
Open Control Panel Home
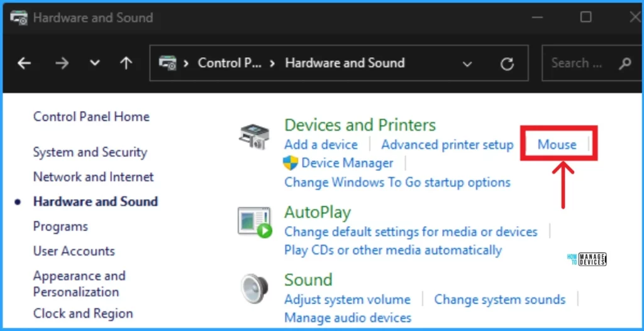coord(91,116)
